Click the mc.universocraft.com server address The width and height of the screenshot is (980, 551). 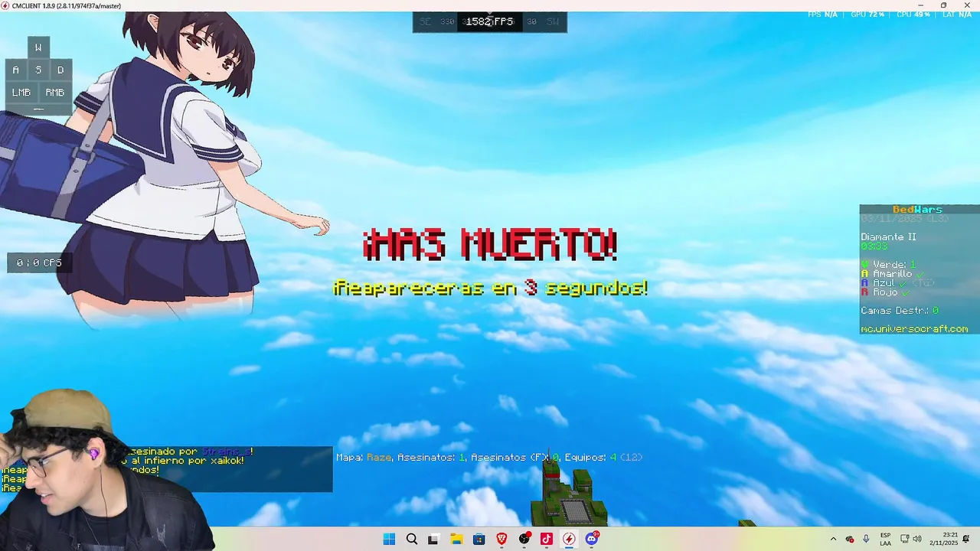click(x=914, y=329)
